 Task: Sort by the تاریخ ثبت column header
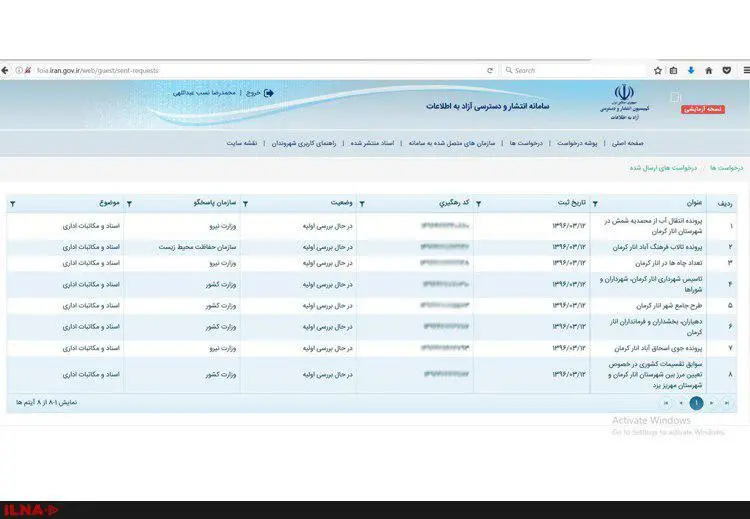click(x=572, y=203)
